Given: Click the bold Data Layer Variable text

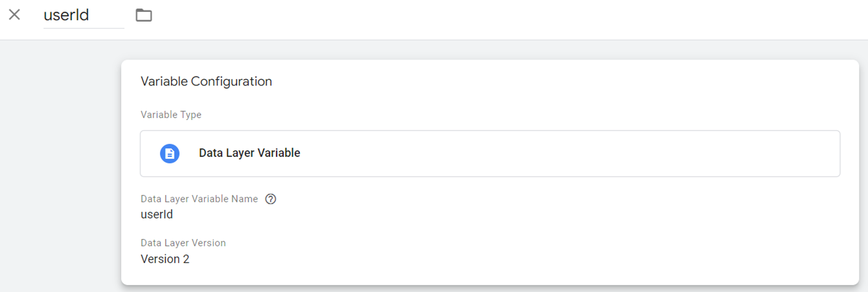Looking at the screenshot, I should [249, 153].
